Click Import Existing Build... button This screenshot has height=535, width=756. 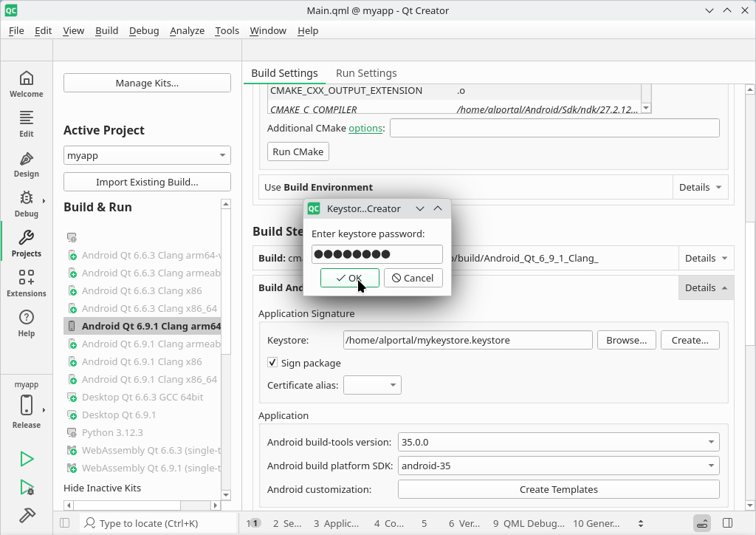pyautogui.click(x=147, y=182)
